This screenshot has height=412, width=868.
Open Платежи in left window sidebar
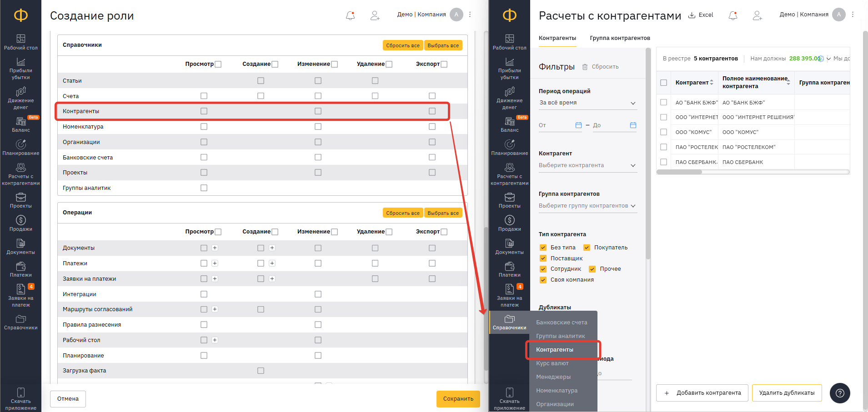point(21,269)
